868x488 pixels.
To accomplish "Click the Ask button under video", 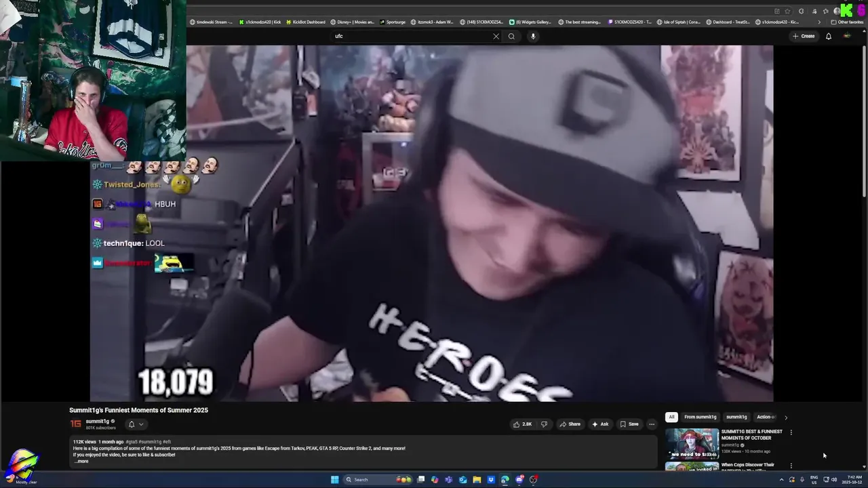I will [600, 424].
